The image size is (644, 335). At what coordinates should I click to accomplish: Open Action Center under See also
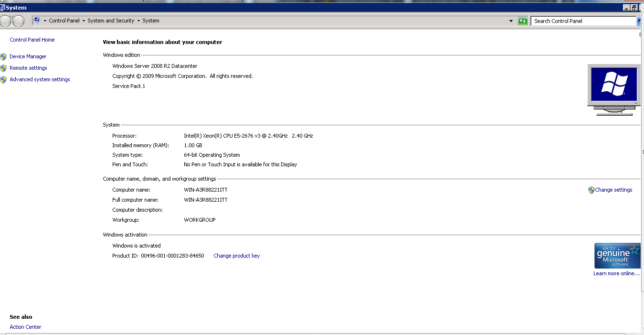pos(25,327)
